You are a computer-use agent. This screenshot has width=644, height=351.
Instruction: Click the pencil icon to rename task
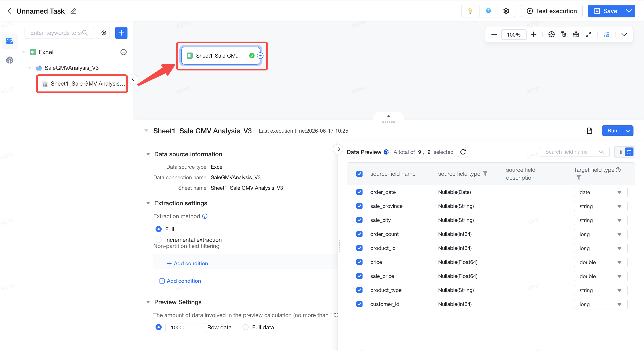73,11
